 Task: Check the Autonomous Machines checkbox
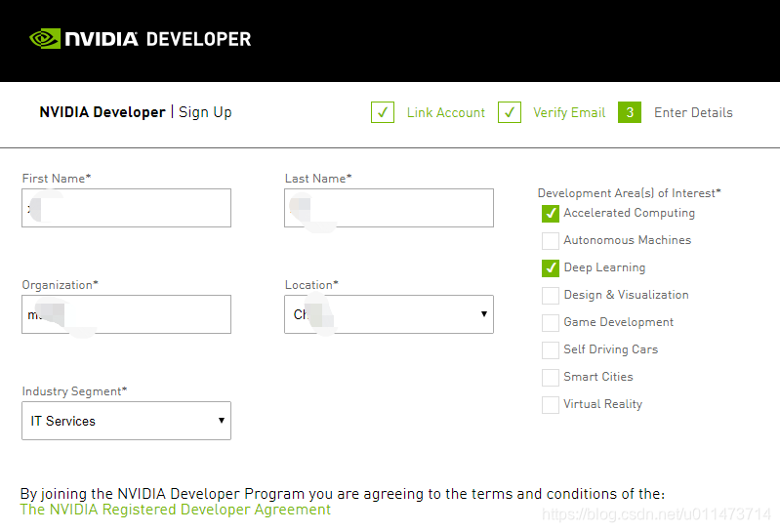point(551,241)
